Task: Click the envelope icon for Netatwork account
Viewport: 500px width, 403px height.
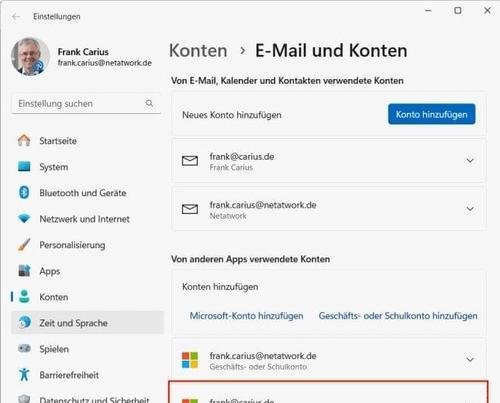Action: (x=190, y=209)
